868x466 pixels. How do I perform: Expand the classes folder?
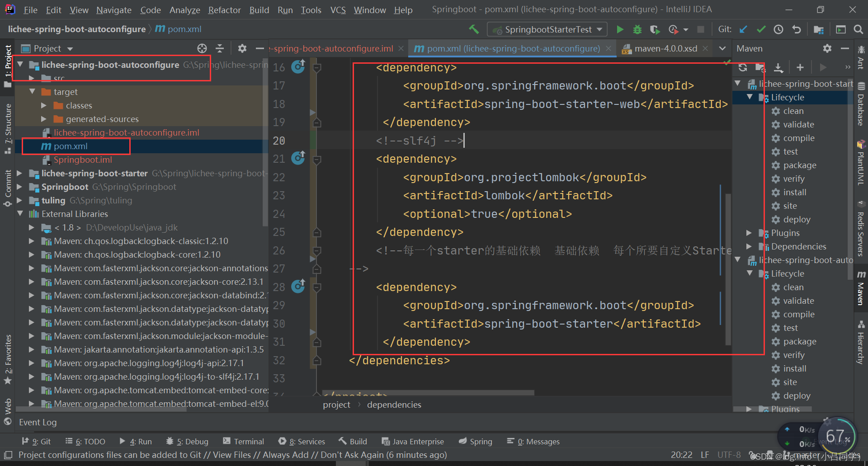[x=44, y=105]
